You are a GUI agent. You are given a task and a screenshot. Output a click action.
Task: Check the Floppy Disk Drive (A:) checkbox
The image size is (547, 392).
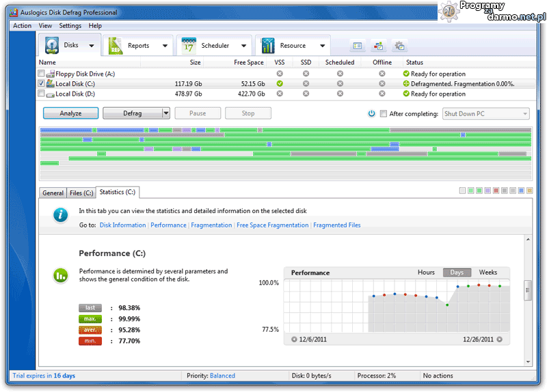click(42, 74)
